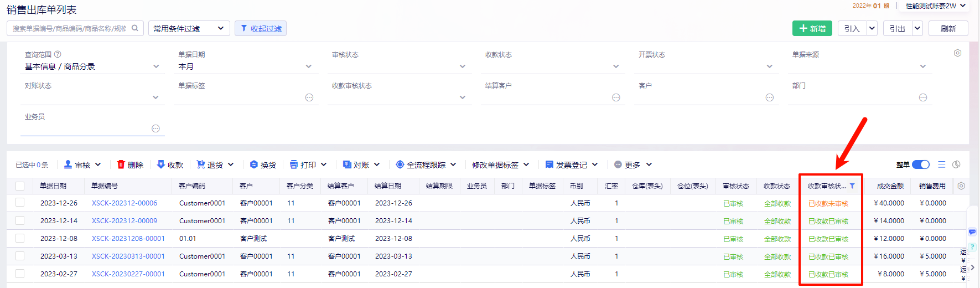The width and height of the screenshot is (980, 288).
Task: Click the 发票登记 icon
Action: [549, 164]
